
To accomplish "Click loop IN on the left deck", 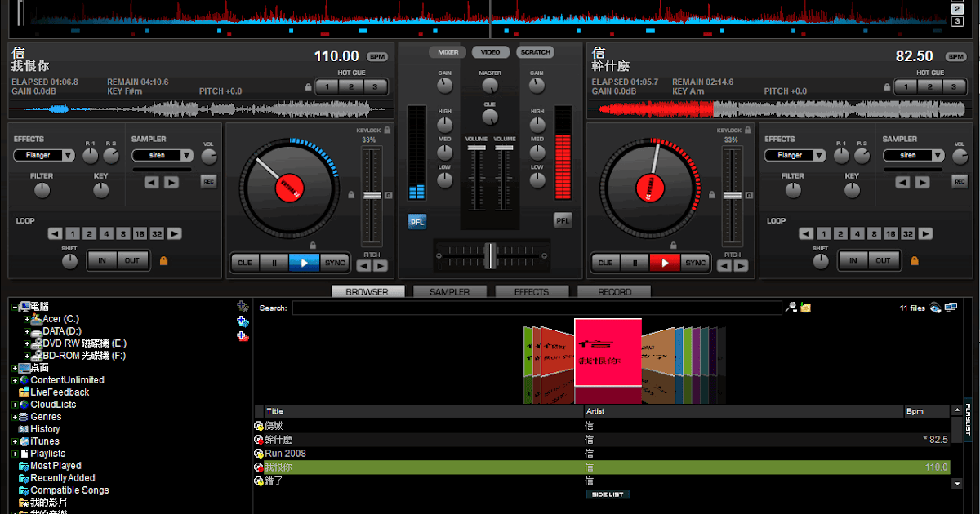I will [x=102, y=260].
